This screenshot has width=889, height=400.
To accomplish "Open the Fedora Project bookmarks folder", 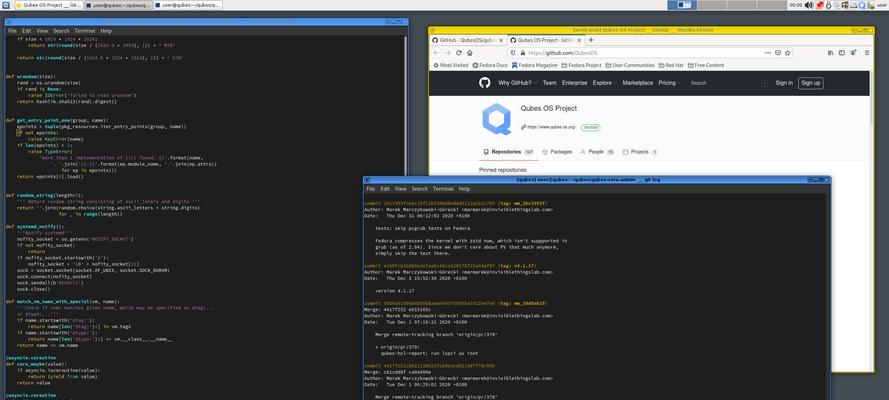I will 581,65.
